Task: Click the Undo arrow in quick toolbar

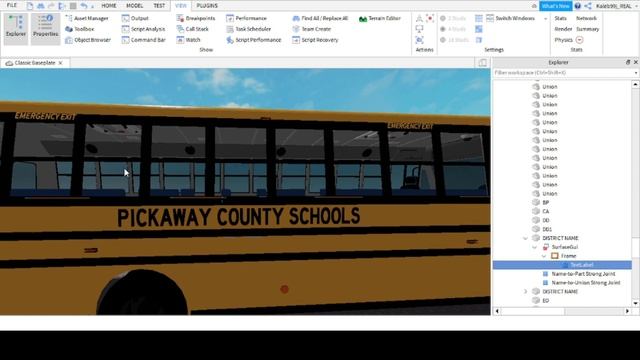Action: tap(84, 6)
